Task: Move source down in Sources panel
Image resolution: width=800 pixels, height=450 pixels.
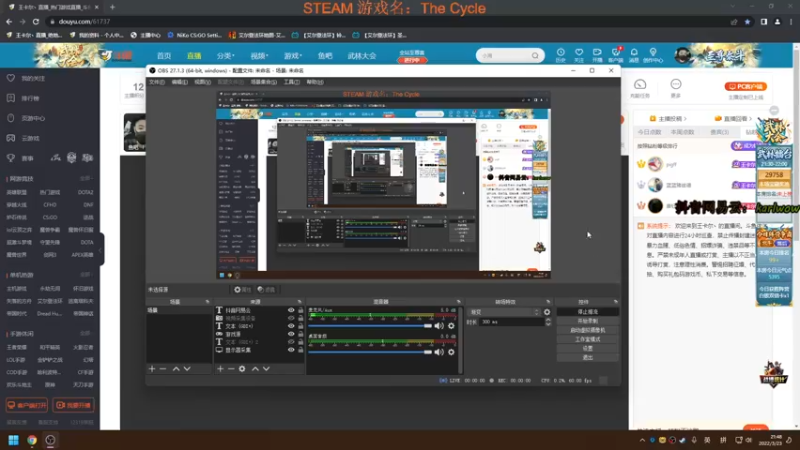Action: coord(266,368)
